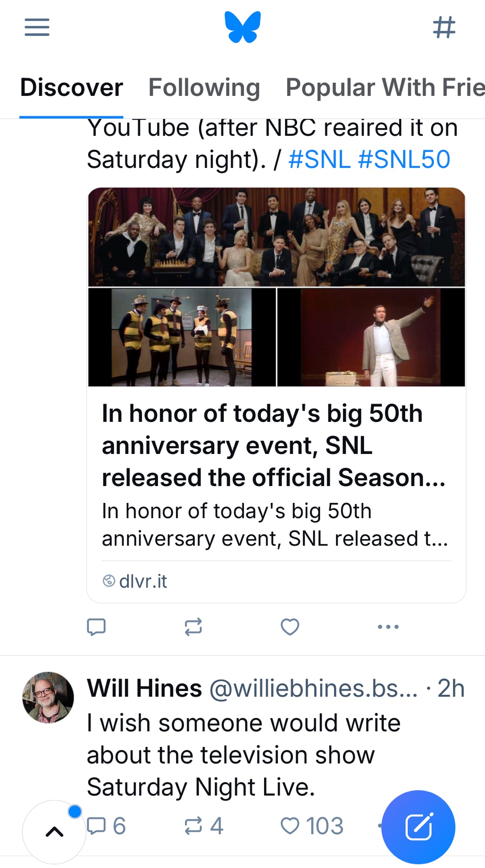The height and width of the screenshot is (868, 485).
Task: Compose a new post
Action: tap(418, 827)
